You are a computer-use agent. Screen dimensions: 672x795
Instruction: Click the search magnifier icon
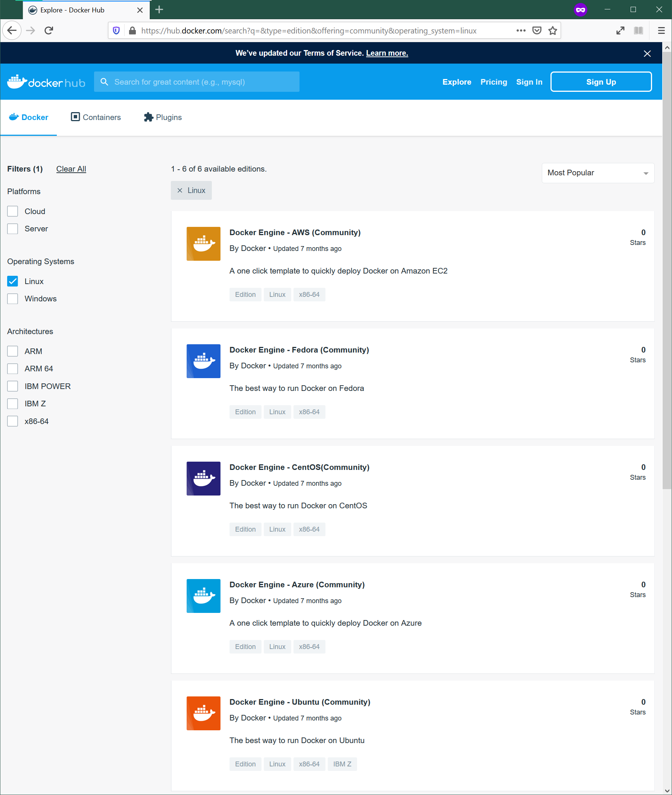pyautogui.click(x=104, y=82)
